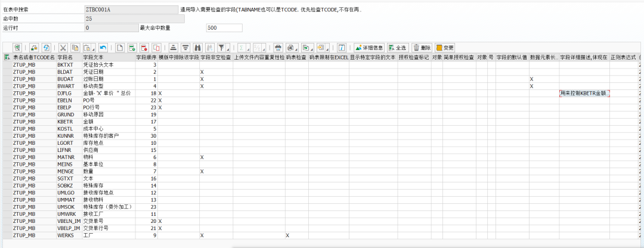Click the Insert row blank page icon

click(x=120, y=47)
